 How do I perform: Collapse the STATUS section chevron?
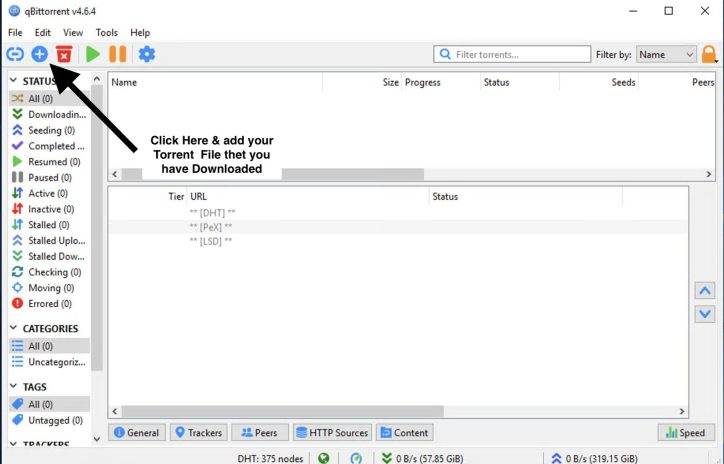coord(13,80)
